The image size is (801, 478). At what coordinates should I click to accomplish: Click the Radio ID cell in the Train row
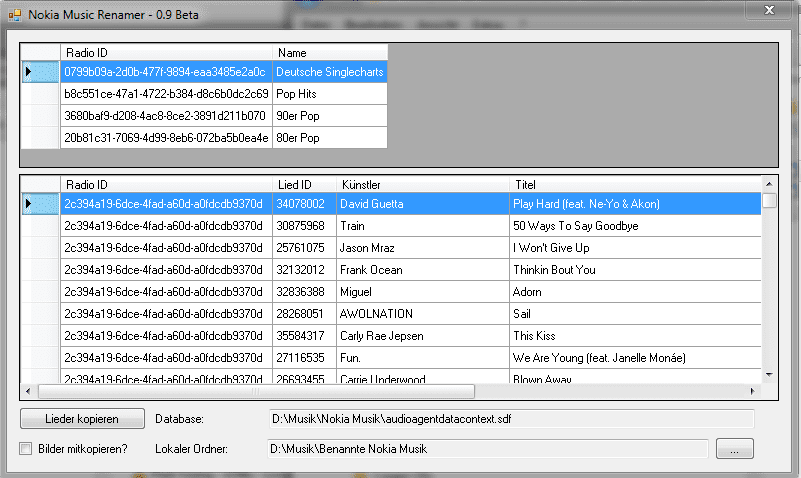(167, 226)
